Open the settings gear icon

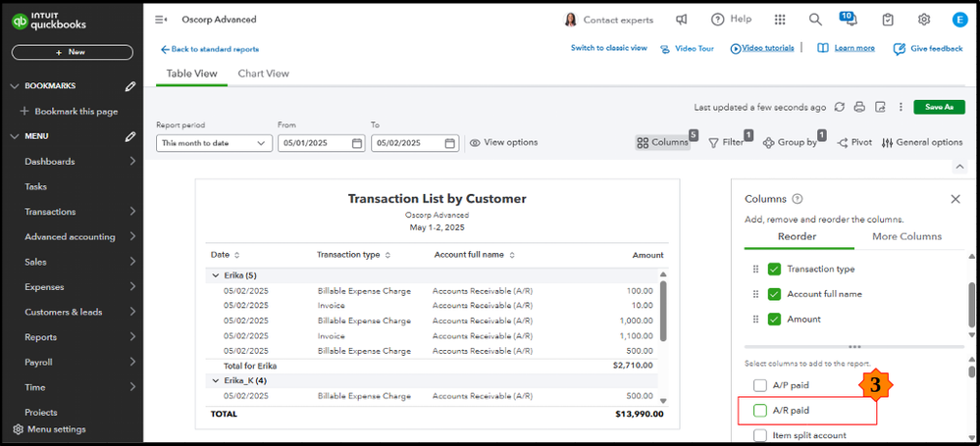[924, 20]
